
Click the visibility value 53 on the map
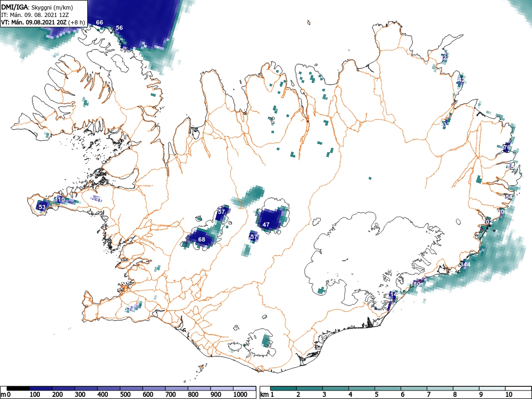pos(42,206)
